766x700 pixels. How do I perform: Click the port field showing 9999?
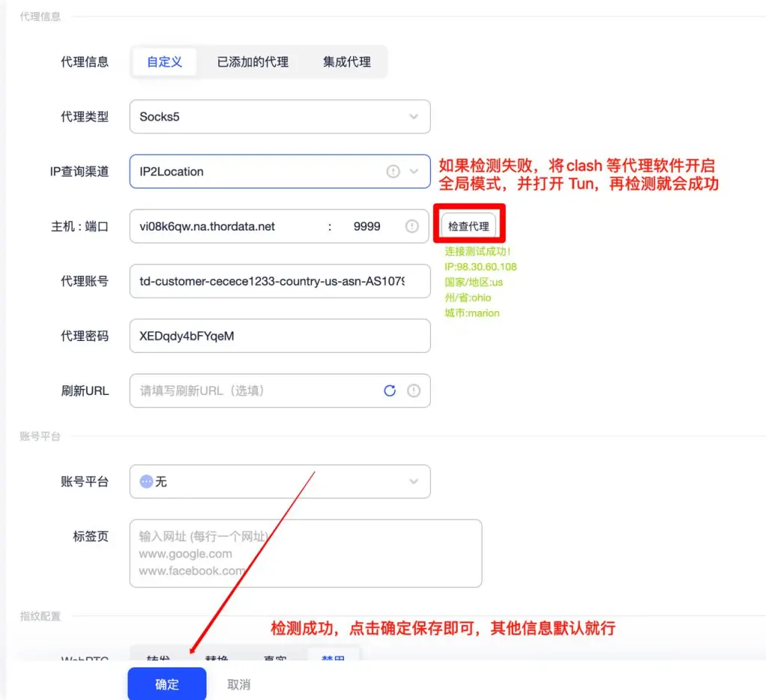point(367,227)
